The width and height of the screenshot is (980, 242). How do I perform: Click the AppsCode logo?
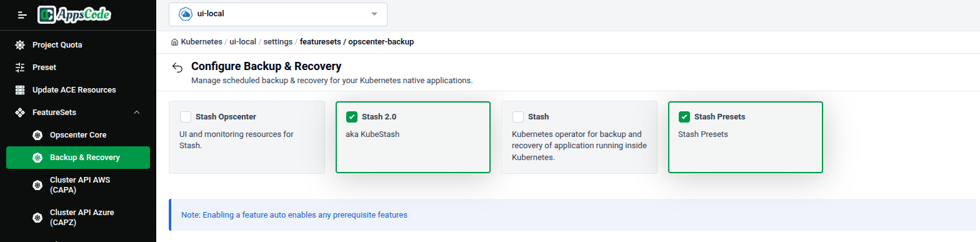(74, 14)
